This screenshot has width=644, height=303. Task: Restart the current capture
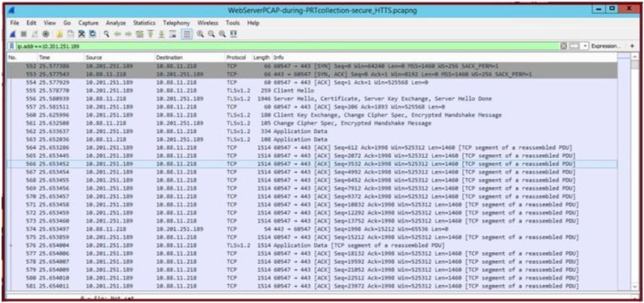[35, 34]
